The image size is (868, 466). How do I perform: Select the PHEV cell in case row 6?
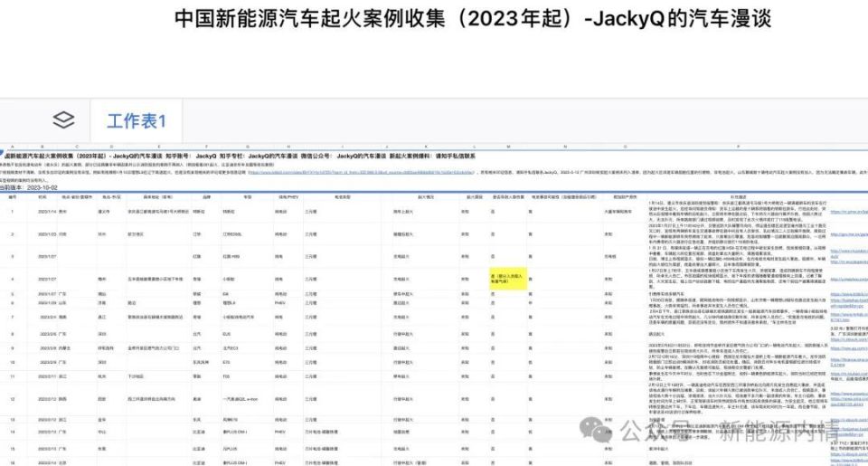(281, 303)
